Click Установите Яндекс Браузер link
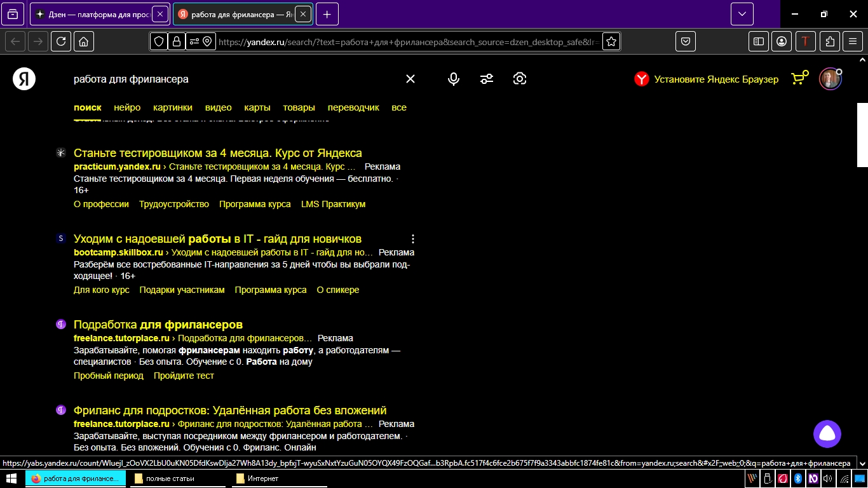The width and height of the screenshot is (868, 488). tap(706, 79)
